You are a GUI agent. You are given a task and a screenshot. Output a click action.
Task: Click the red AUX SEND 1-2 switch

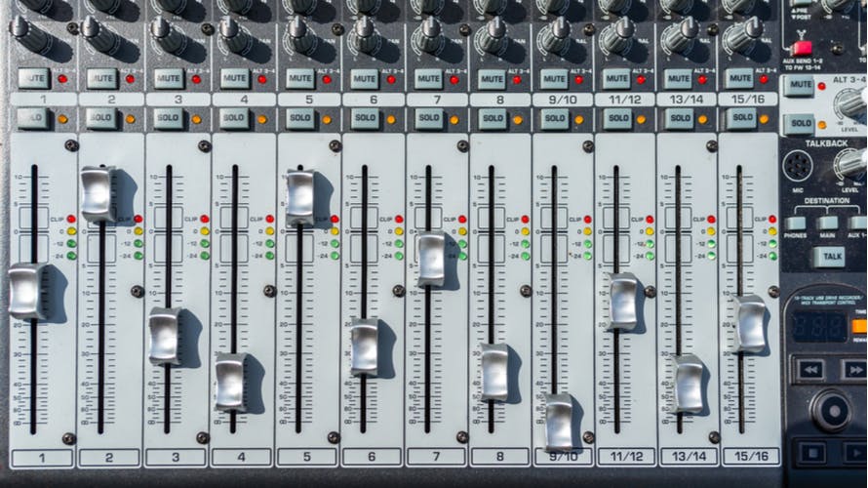click(x=801, y=48)
